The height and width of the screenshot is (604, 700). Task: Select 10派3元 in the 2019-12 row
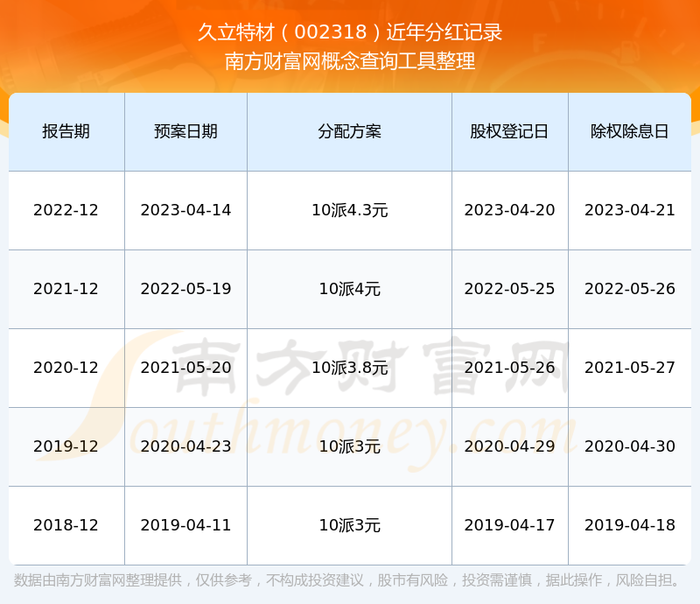coord(349,446)
